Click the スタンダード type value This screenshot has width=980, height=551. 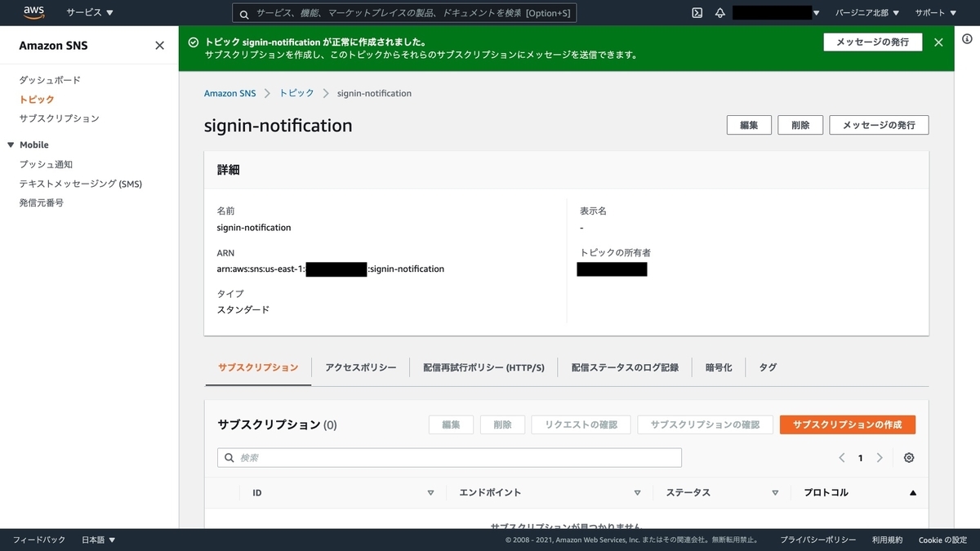[x=243, y=309]
